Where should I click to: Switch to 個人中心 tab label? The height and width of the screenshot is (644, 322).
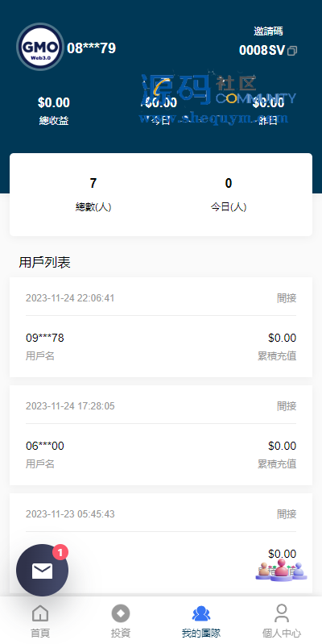coord(282,633)
